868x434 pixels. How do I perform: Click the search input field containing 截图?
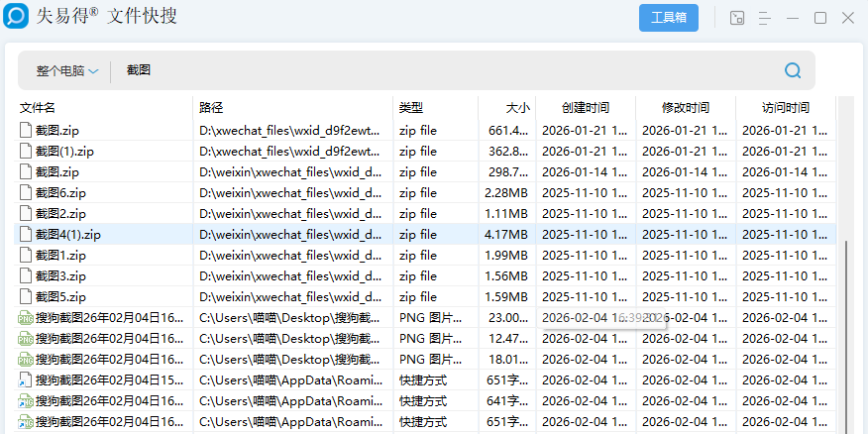[x=446, y=71]
